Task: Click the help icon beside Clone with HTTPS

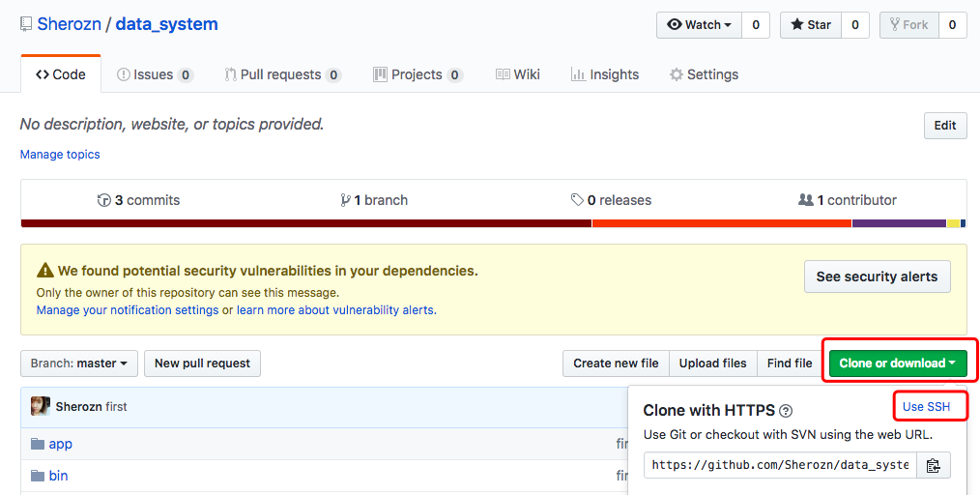Action: (x=787, y=411)
